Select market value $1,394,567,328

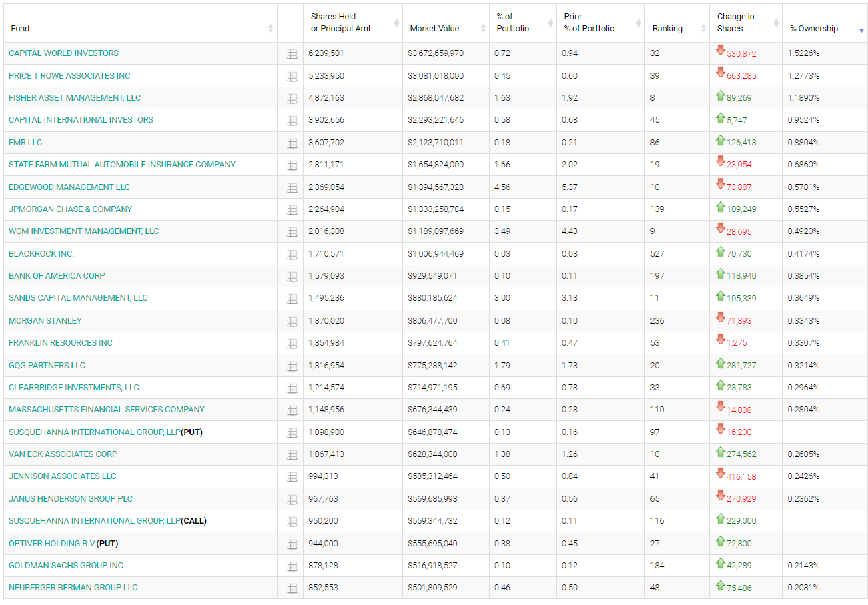436,187
